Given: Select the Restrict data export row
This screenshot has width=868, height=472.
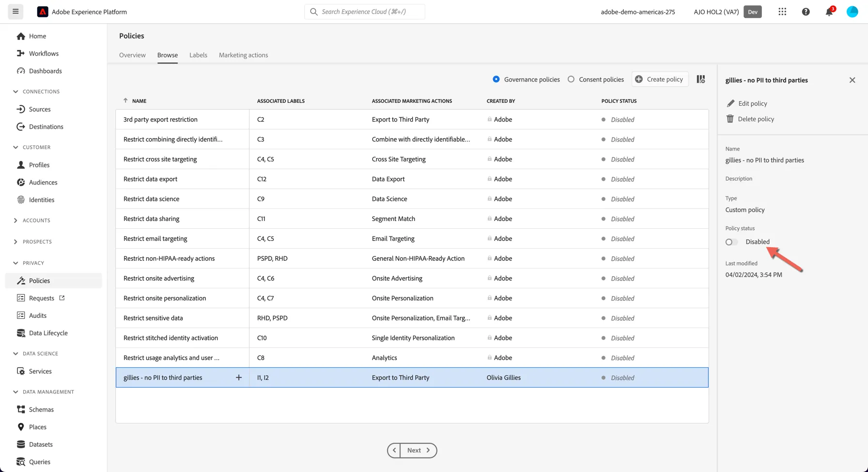Looking at the screenshot, I should pos(412,179).
